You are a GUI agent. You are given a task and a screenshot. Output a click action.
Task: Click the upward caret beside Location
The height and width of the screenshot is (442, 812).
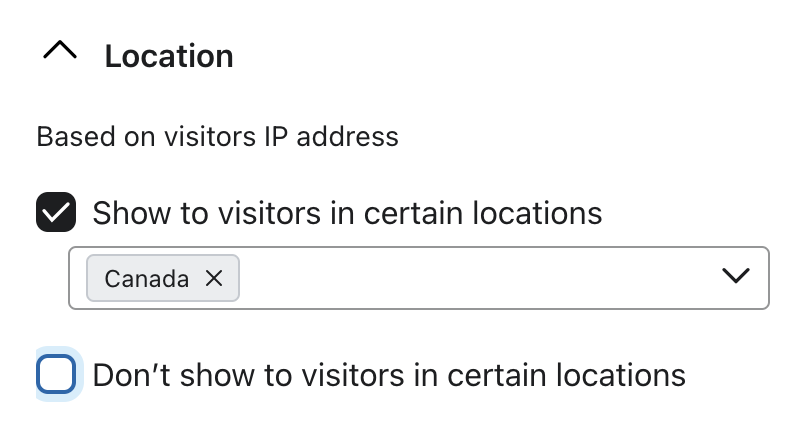point(60,54)
